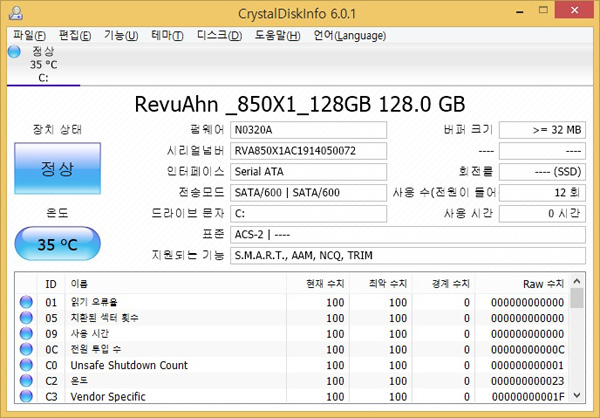This screenshot has height=418, width=600.
Task: Open the 언어(Language) menu
Action: (x=349, y=36)
